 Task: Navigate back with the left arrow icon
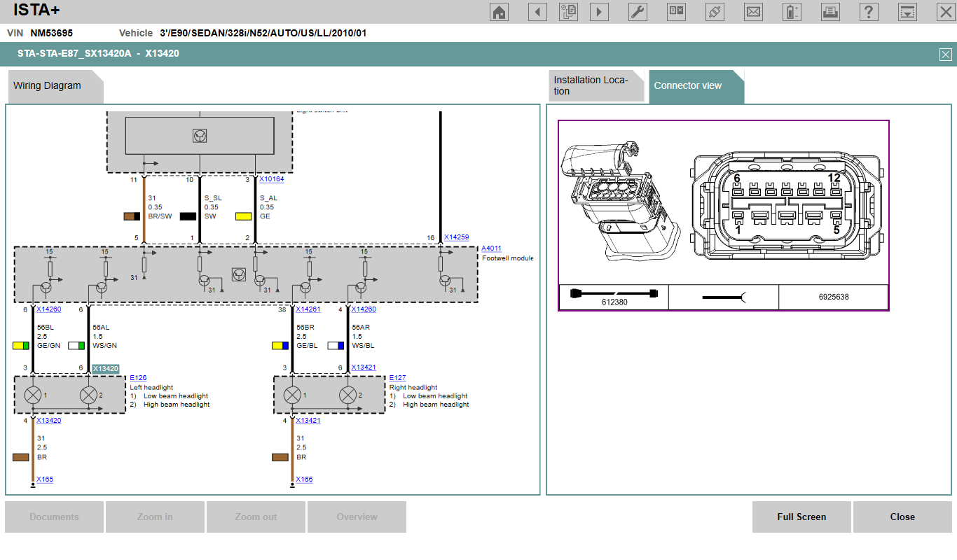(x=537, y=12)
